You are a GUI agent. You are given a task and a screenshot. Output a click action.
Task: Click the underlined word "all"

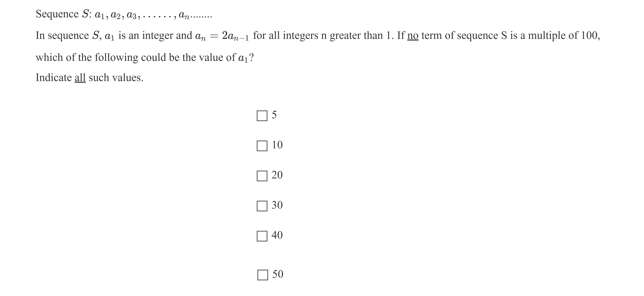(80, 78)
